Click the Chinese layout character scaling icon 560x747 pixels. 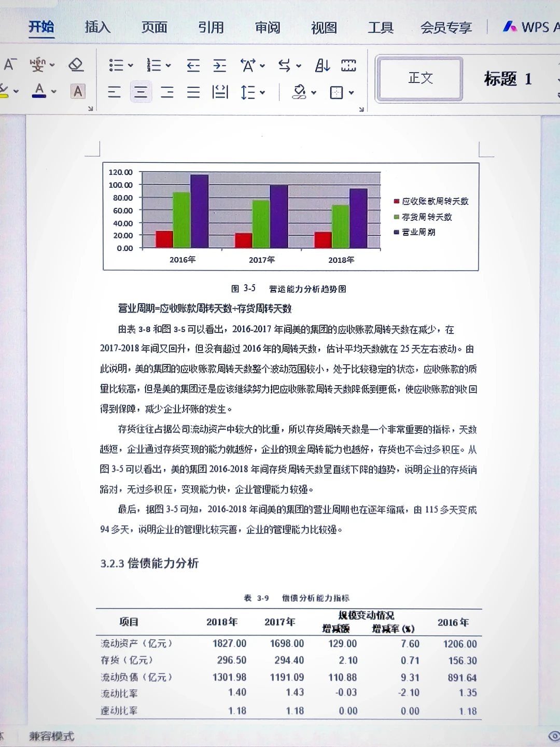pyautogui.click(x=248, y=65)
